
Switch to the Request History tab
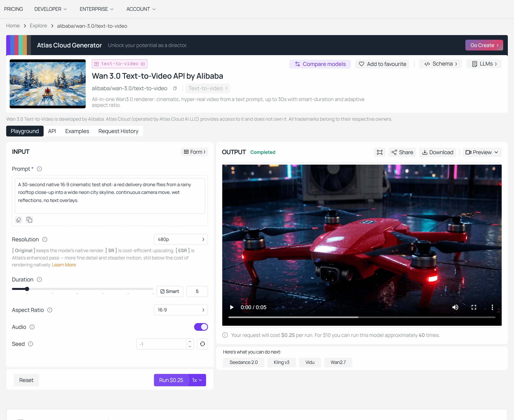[x=118, y=131]
